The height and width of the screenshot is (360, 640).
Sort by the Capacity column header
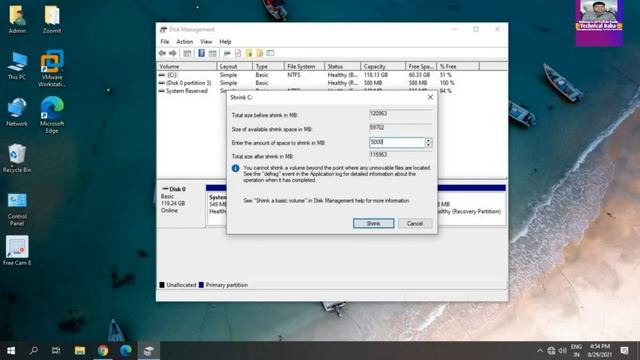pyautogui.click(x=383, y=66)
